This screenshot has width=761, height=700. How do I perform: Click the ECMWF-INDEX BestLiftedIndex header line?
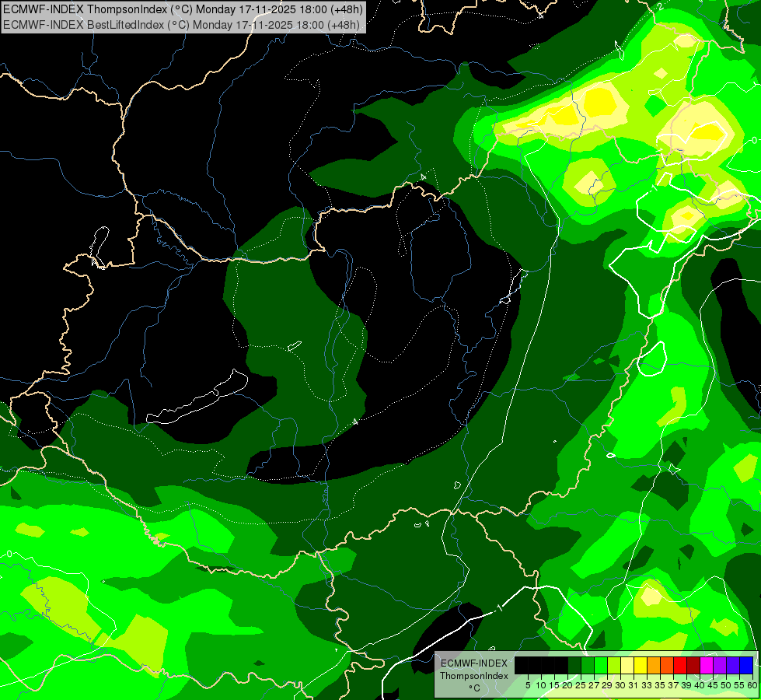182,25
